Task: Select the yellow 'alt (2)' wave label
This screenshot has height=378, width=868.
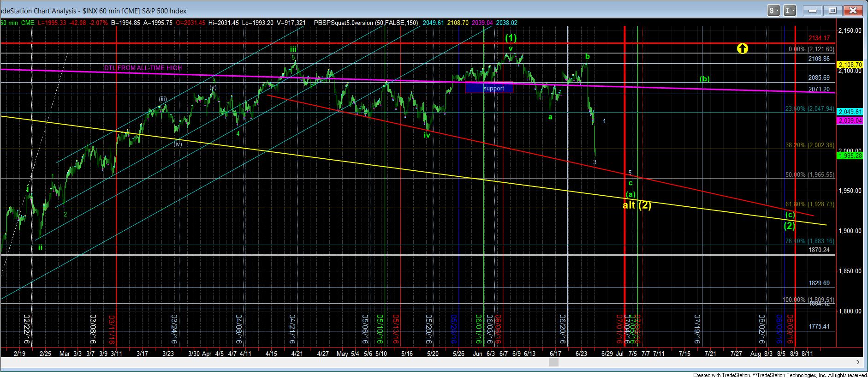Action: click(636, 205)
